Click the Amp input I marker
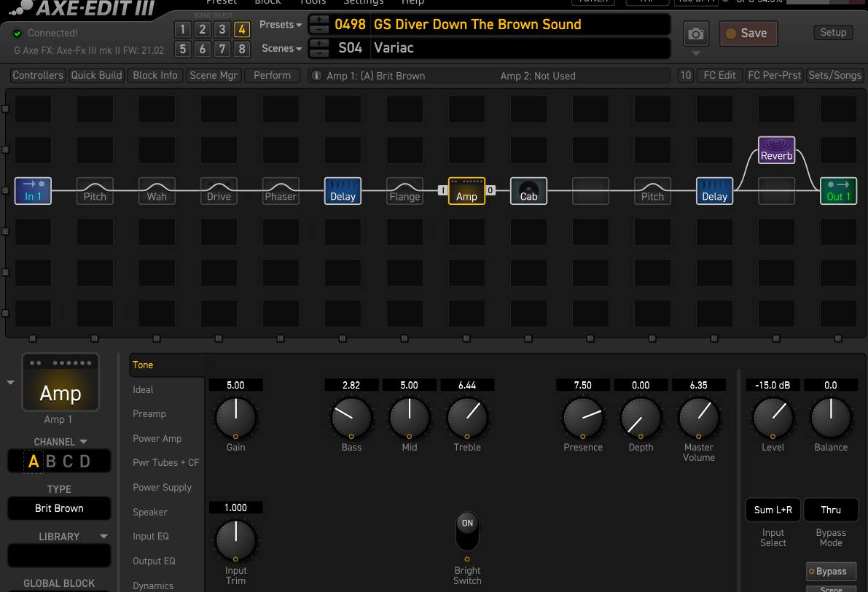The image size is (868, 592). (442, 190)
